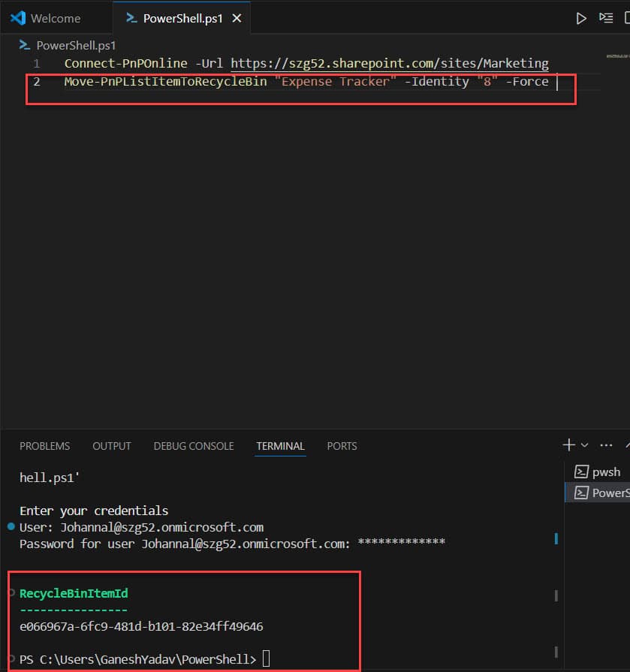
Task: Run the script with the play icon
Action: click(580, 19)
